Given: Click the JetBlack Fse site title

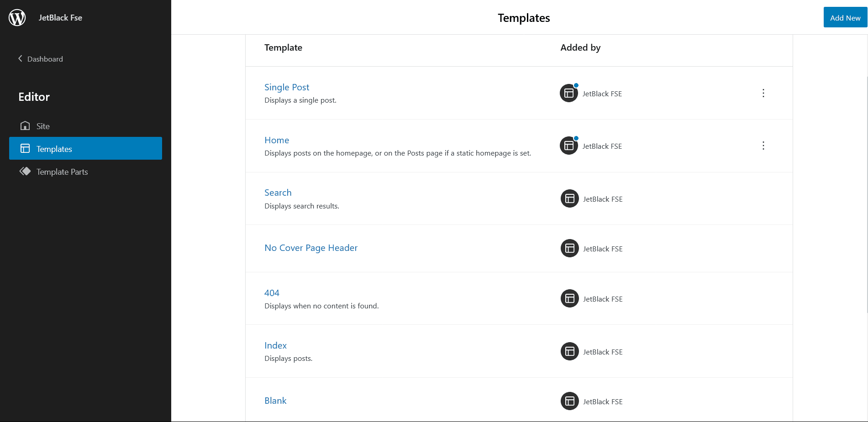Looking at the screenshot, I should [60, 18].
